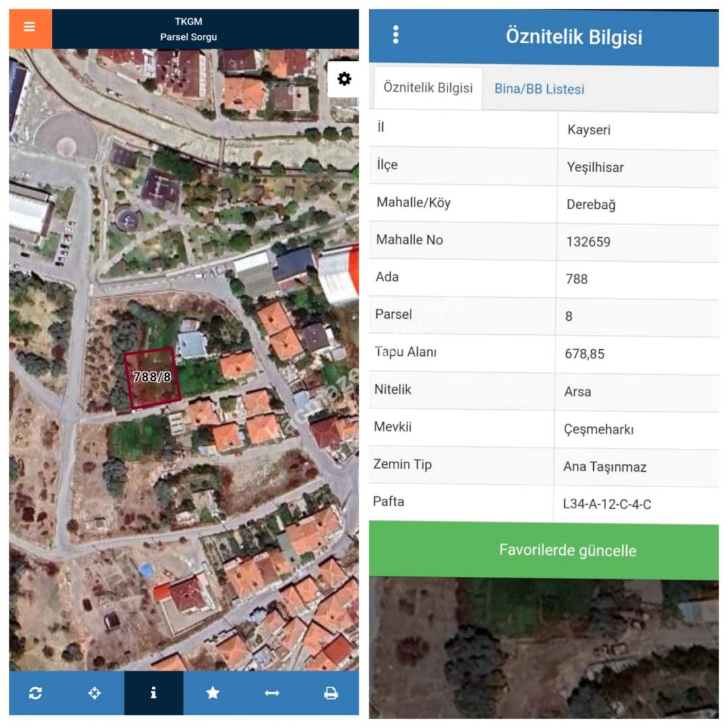728x728 pixels.
Task: Click parcel 788/8 on the map
Action: pos(152,377)
